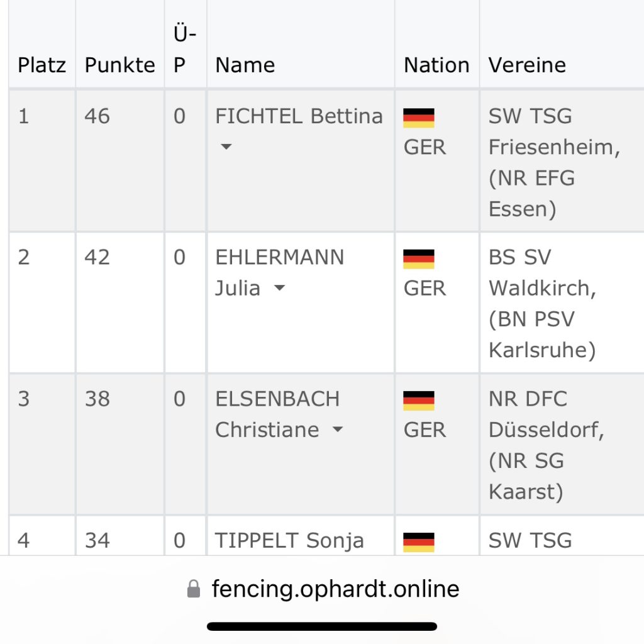Click German flag in FICHTEL Bettina row
Screen dimensions: 644x644
point(418,118)
